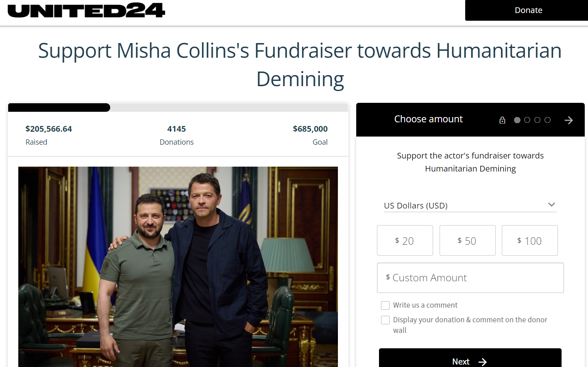Tick Display your donation on donor wall checkbox
The image size is (588, 367).
tap(385, 320)
